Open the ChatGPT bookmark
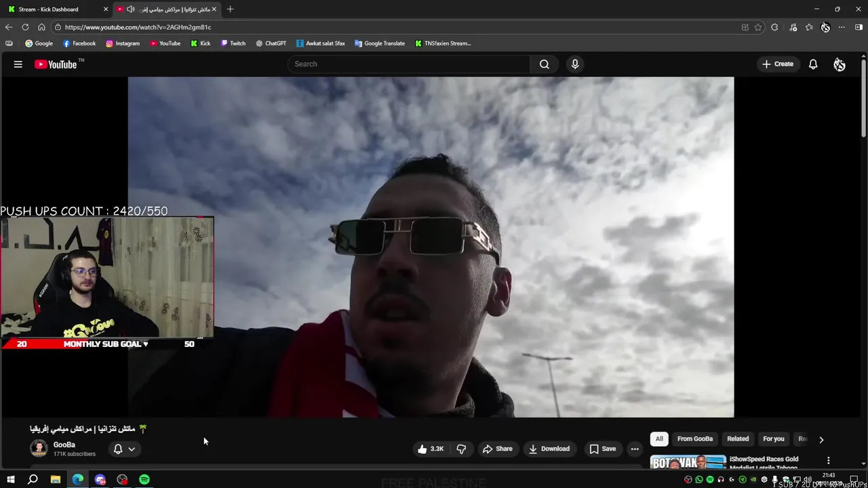Screen dimensions: 868x488 tap(271, 43)
